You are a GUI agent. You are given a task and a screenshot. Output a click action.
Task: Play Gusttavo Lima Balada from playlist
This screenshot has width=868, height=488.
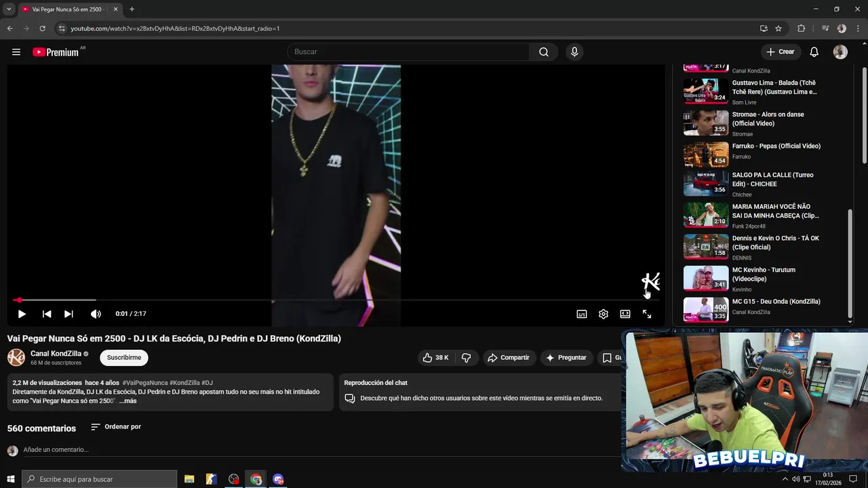753,91
